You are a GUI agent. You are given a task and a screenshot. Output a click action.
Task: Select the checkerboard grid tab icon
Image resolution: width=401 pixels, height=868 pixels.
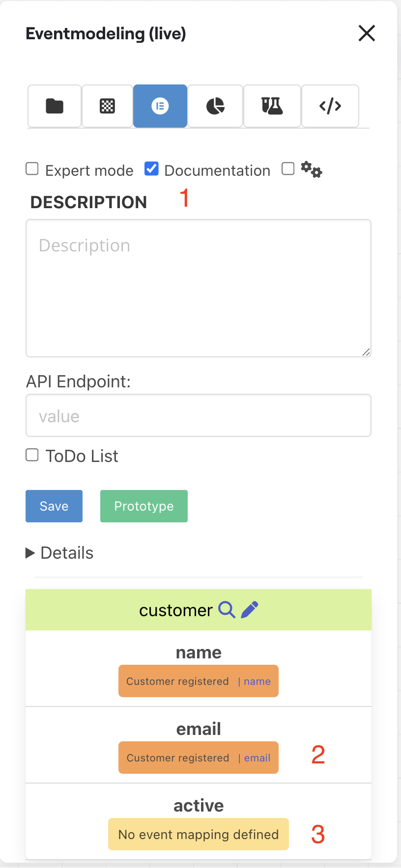pos(107,106)
